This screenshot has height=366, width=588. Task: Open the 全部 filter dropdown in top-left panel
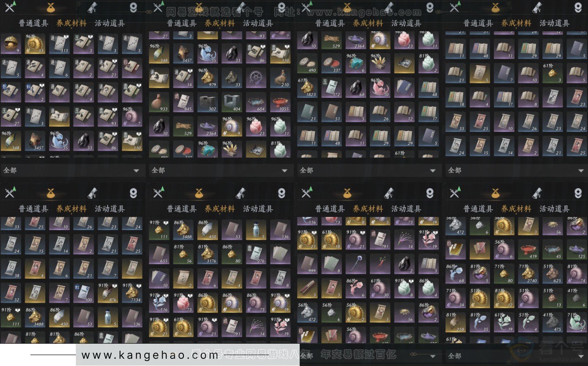coord(73,170)
